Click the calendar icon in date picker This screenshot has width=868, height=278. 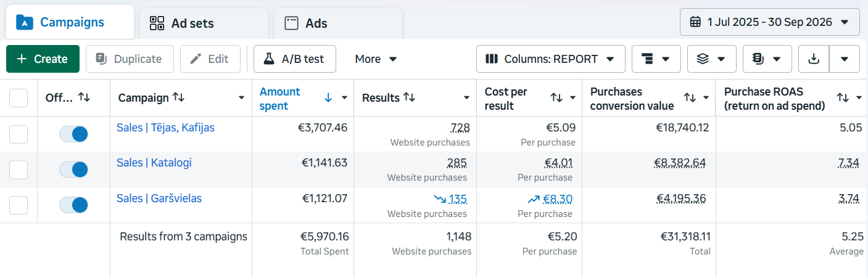click(695, 22)
